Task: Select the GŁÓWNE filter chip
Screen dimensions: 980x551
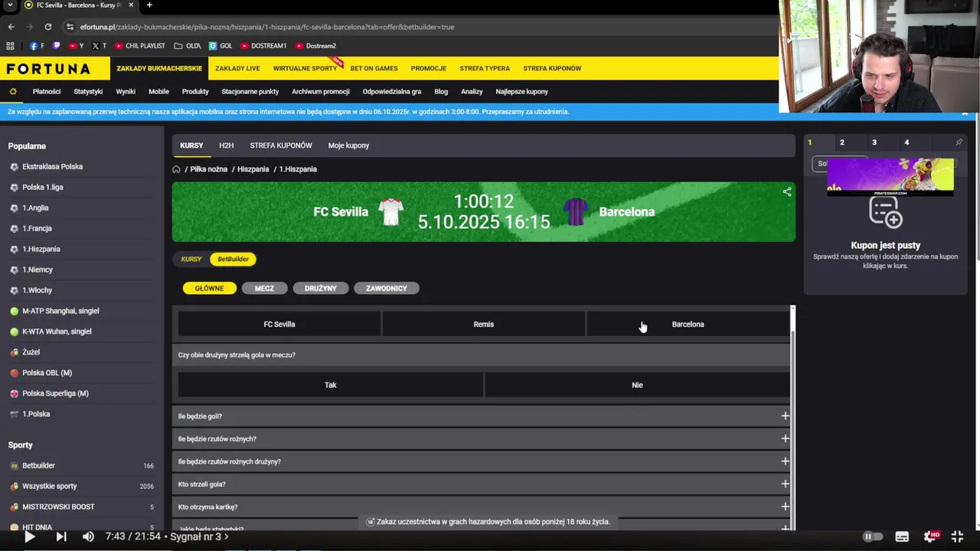Action: [209, 289]
